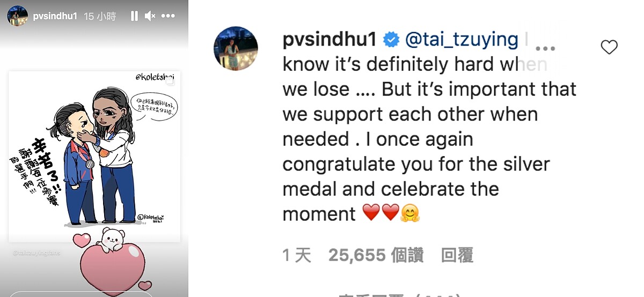Tap the faint @taitzuyingfans tag below illustration
Image resolution: width=644 pixels, height=297 pixels.
pos(36,252)
